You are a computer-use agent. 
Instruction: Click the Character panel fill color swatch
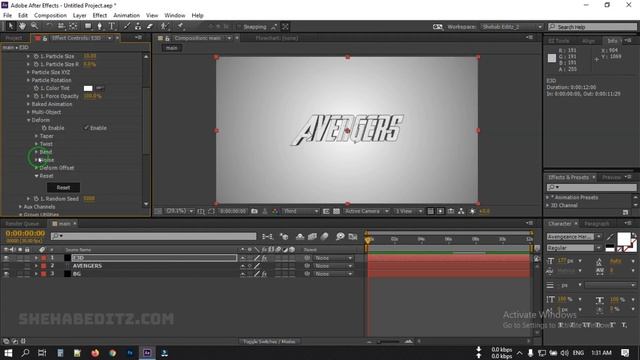click(x=624, y=238)
